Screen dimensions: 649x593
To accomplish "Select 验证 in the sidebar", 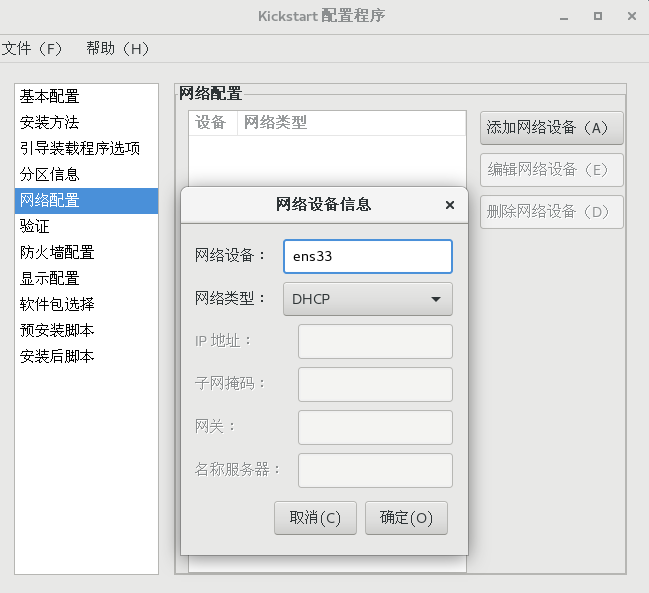I will (87, 226).
